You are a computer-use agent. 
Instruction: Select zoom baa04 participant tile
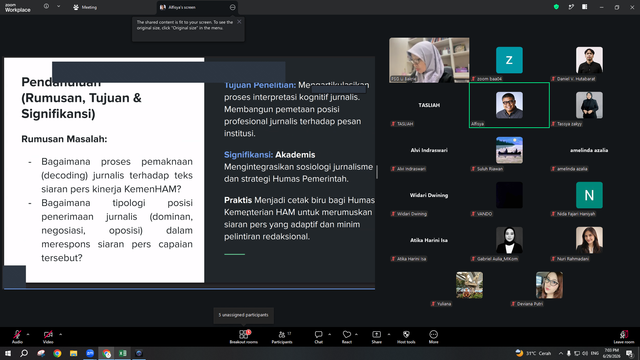[509, 60]
